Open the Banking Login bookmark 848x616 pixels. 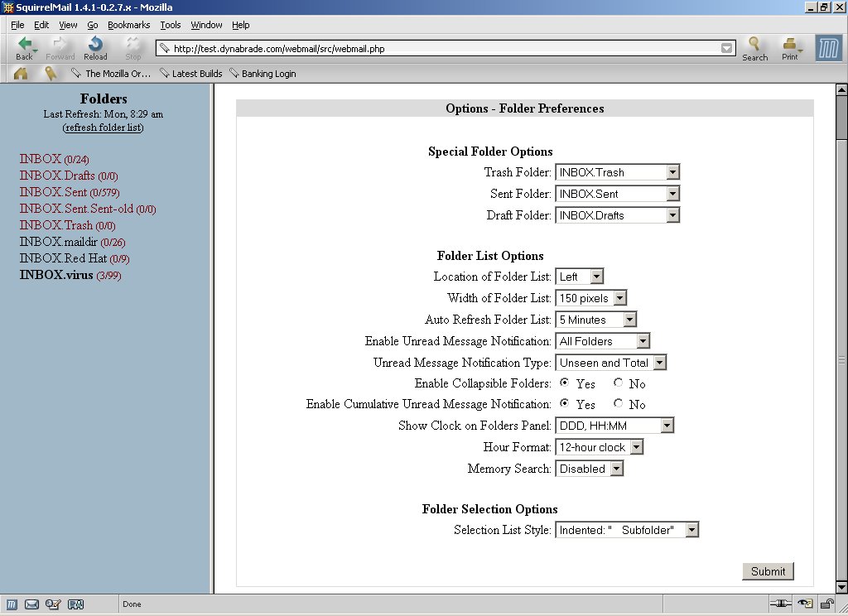(x=263, y=74)
